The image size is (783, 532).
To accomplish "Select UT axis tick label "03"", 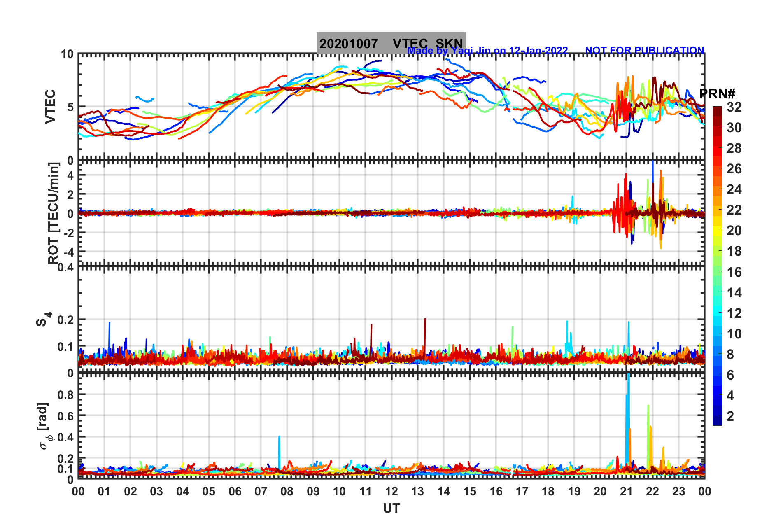I will coord(156,491).
